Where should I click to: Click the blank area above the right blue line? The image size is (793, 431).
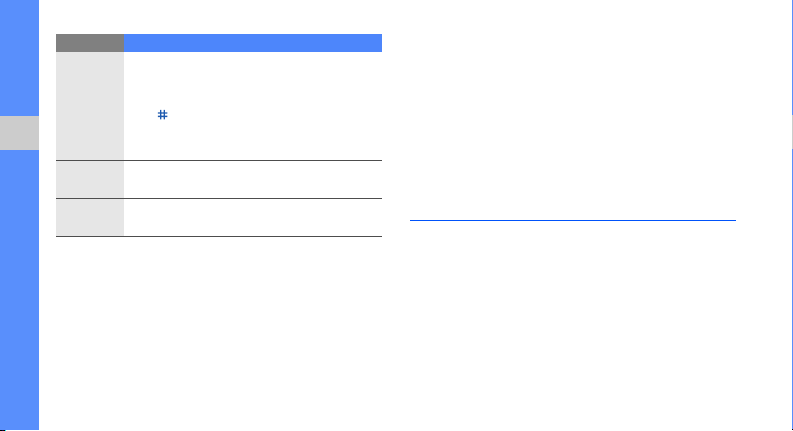(x=572, y=111)
